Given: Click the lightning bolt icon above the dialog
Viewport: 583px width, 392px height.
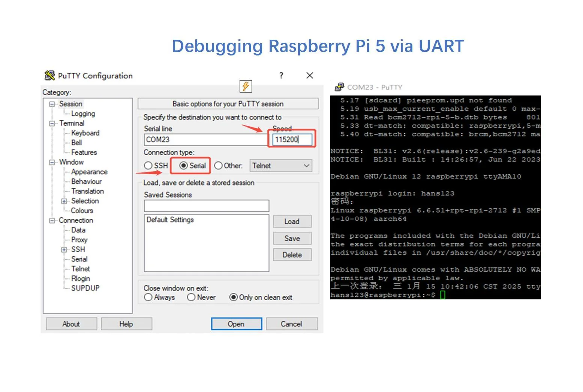Looking at the screenshot, I should tap(246, 86).
